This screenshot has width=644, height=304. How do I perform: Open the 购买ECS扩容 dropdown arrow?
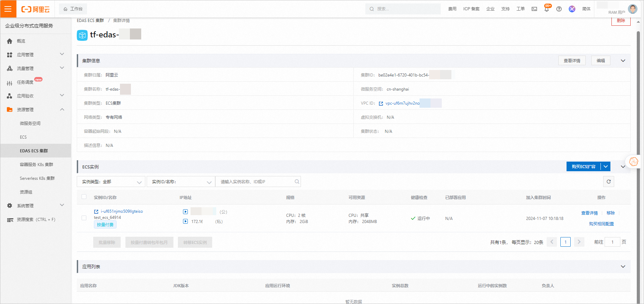606,166
